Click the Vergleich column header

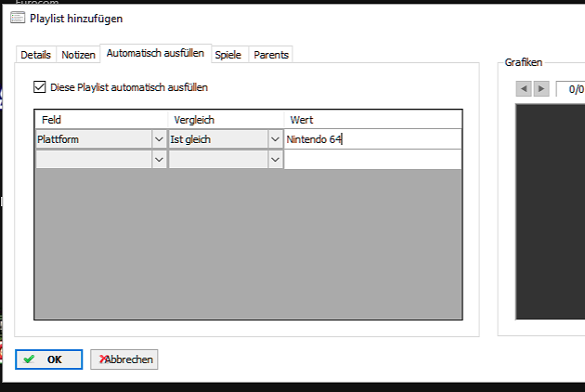226,120
